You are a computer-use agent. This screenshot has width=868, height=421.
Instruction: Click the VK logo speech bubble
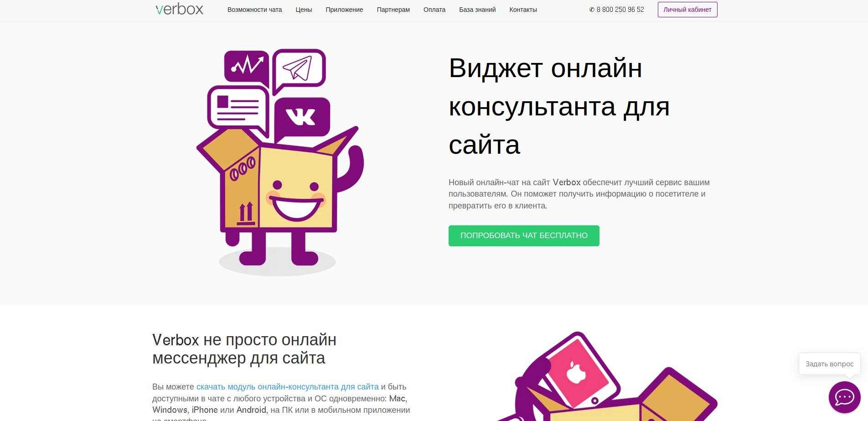302,117
